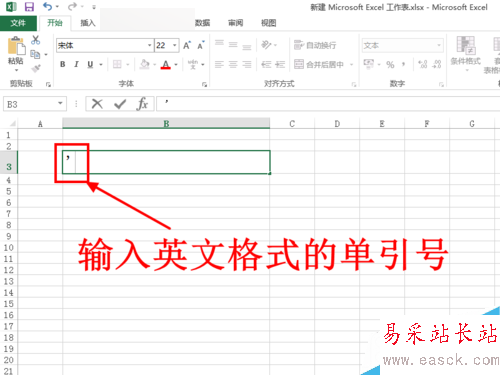The image size is (500, 375).
Task: Select column C header
Action: (x=292, y=124)
